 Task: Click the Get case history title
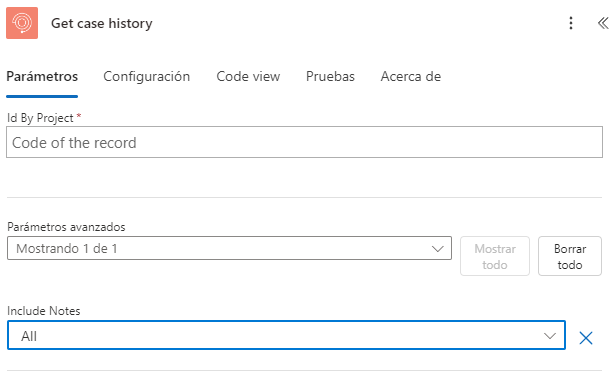tap(102, 23)
